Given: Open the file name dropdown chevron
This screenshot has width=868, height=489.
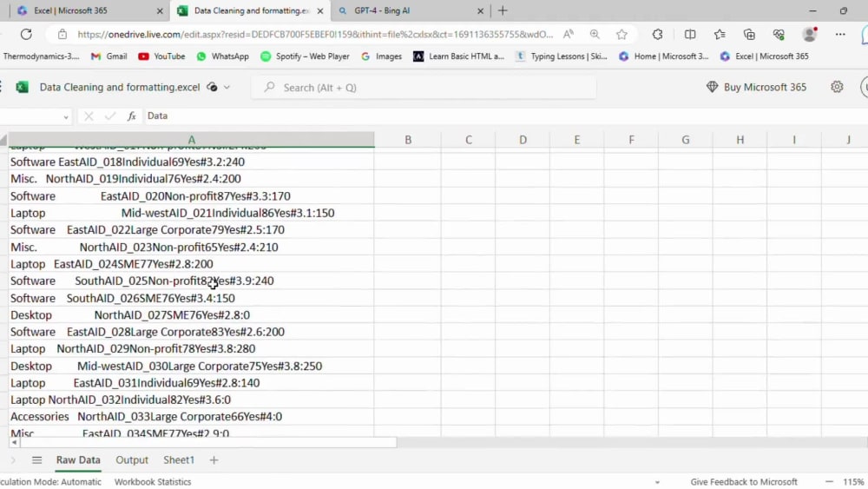Looking at the screenshot, I should point(227,88).
